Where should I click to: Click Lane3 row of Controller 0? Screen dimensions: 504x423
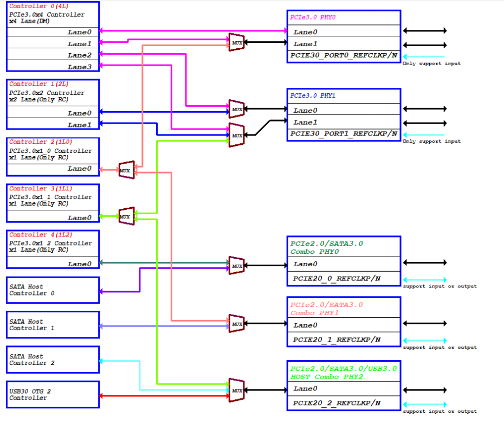click(x=53, y=67)
